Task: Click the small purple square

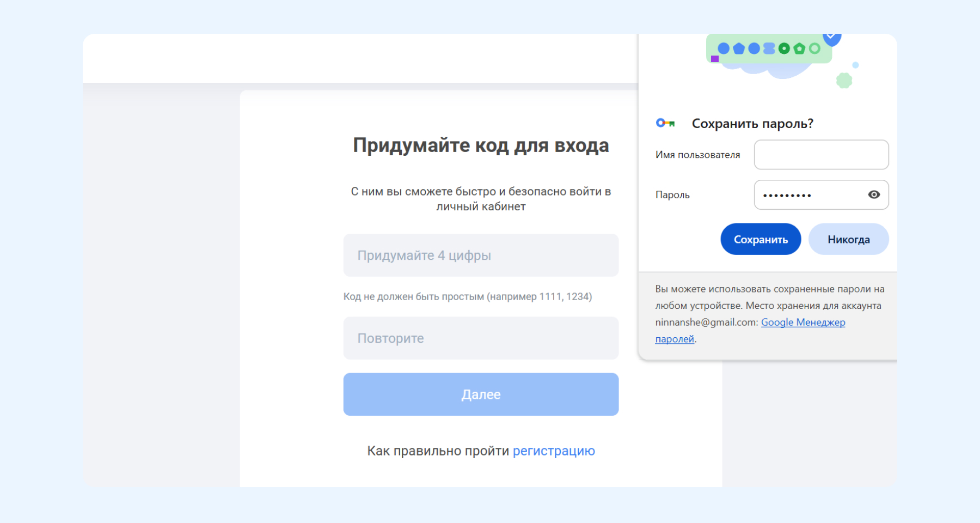Action: click(x=715, y=59)
